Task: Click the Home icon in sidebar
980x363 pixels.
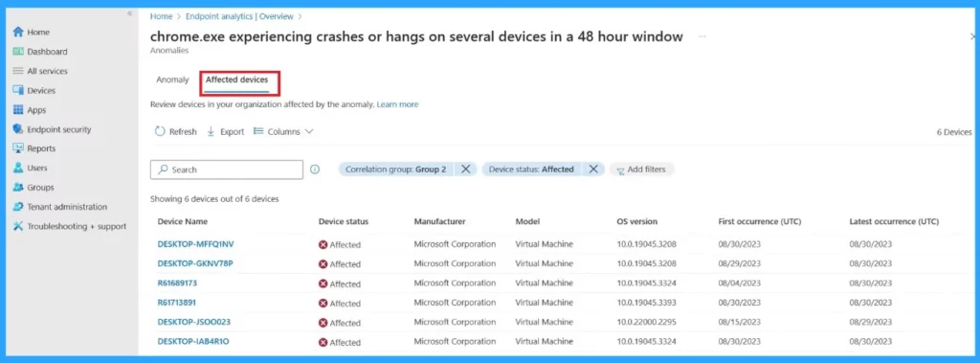Action: point(18,32)
